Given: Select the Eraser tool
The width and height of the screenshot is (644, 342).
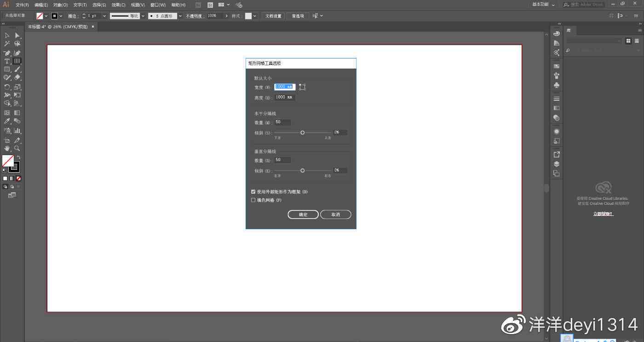Looking at the screenshot, I should (x=17, y=78).
